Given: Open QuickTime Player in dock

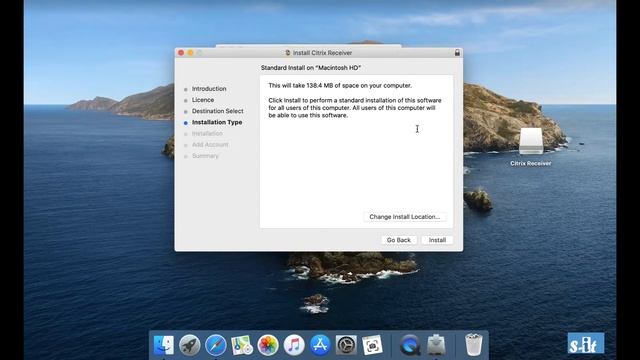Looking at the screenshot, I should (410, 345).
